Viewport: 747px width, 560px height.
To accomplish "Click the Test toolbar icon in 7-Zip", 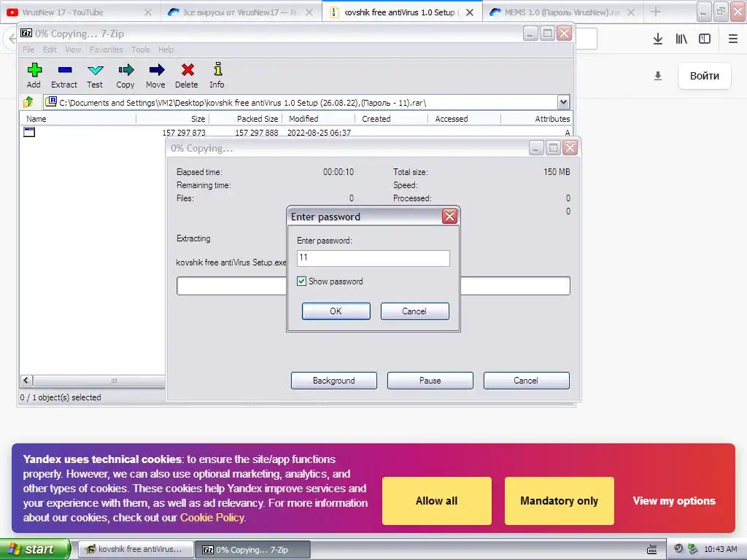I will pos(95,75).
